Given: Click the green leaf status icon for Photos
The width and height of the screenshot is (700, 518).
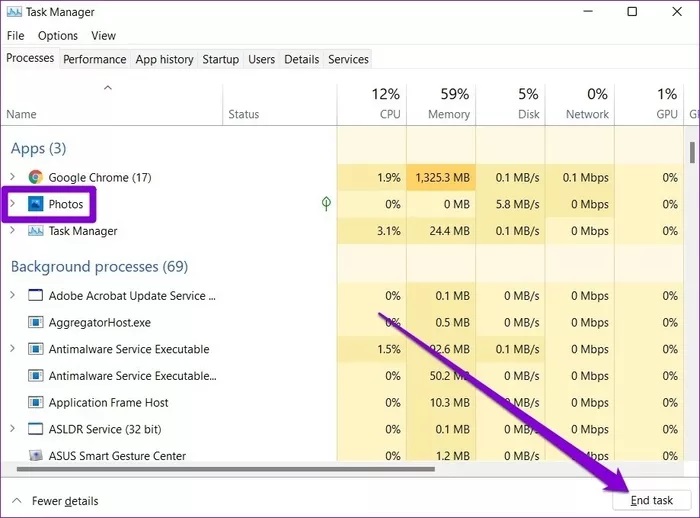Looking at the screenshot, I should tap(326, 204).
